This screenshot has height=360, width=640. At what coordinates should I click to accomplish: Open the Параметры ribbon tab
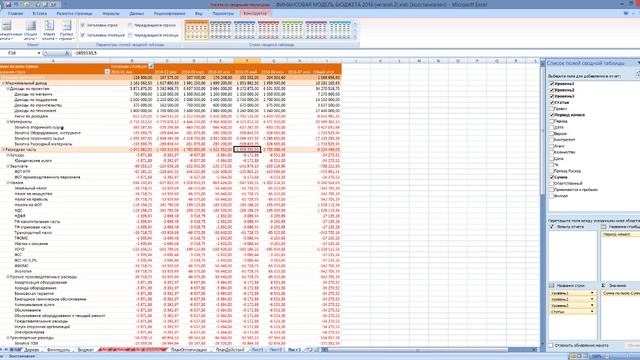[223, 13]
